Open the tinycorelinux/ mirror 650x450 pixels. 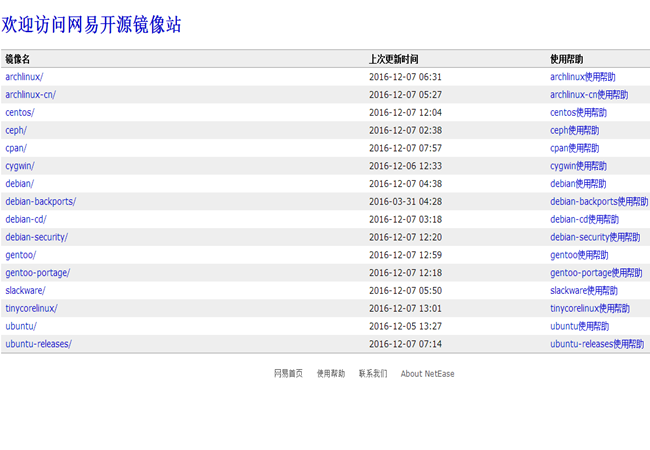32,308
